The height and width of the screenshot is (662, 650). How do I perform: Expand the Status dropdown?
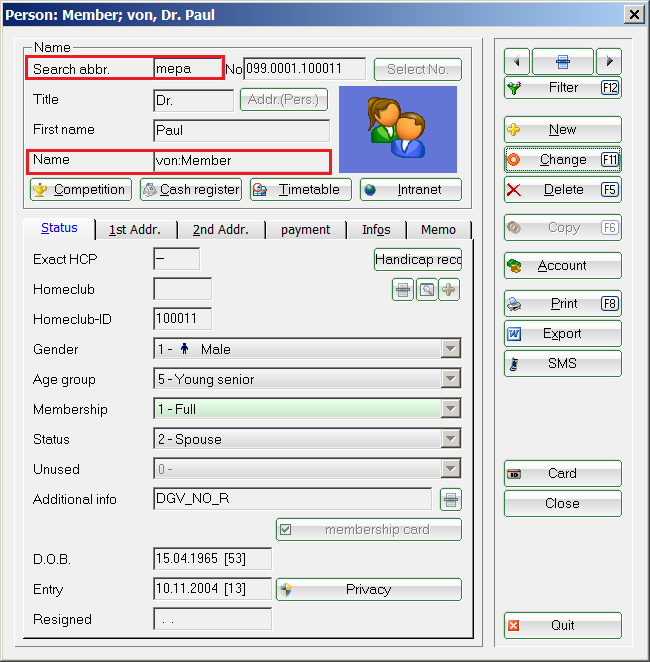click(x=451, y=439)
